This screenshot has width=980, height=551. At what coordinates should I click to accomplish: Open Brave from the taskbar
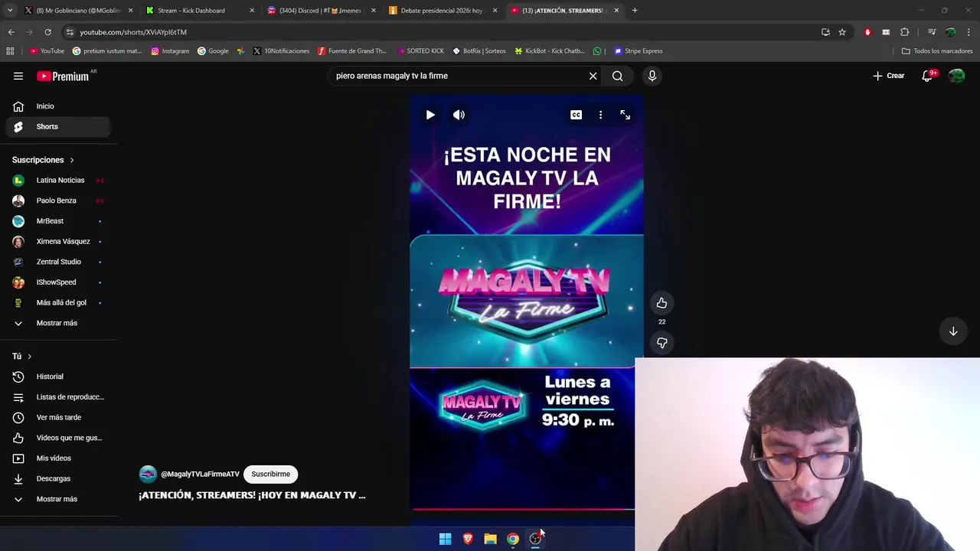468,539
